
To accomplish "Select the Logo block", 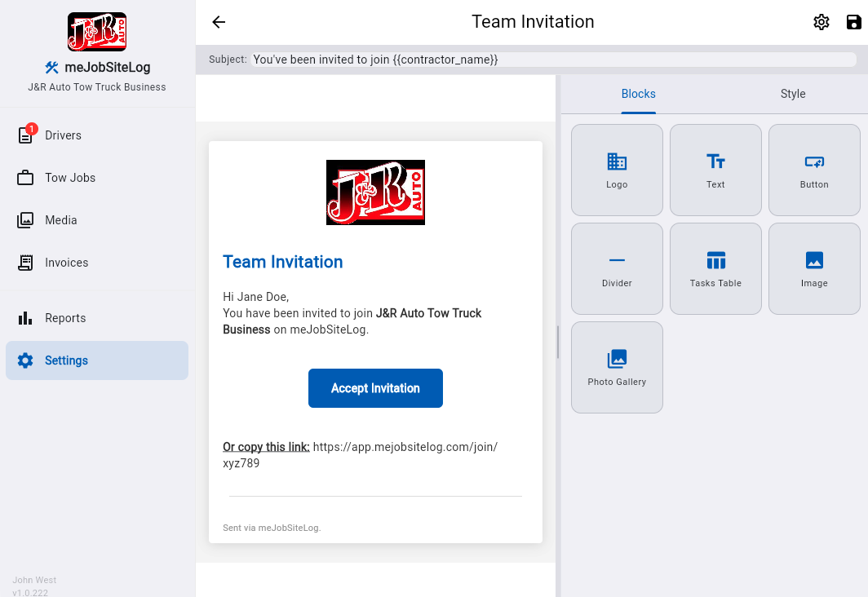I will 617,170.
